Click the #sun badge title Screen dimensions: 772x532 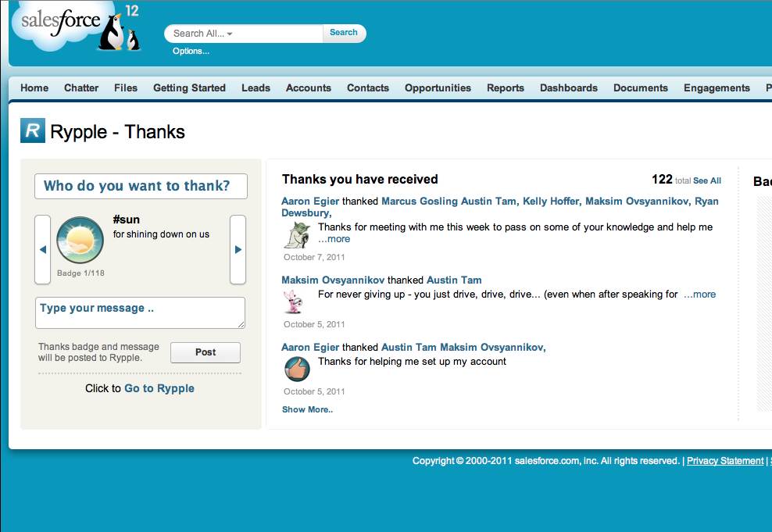pos(126,220)
